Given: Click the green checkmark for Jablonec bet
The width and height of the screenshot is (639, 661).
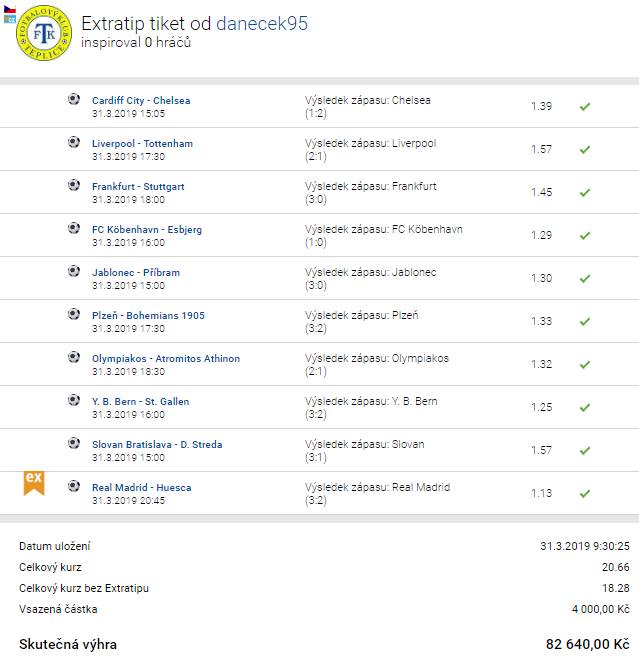Looking at the screenshot, I should click(x=585, y=279).
